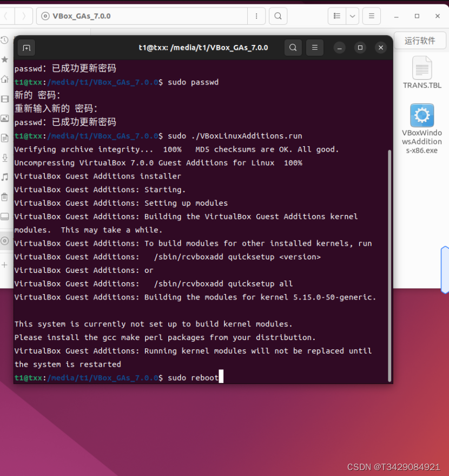Click VBox_GAs_7.0.0 path bar in Files

(142, 16)
